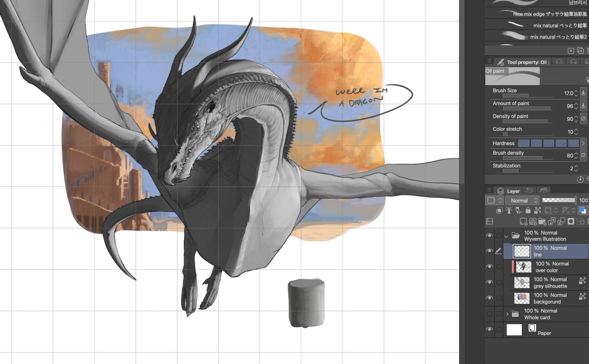The height and width of the screenshot is (364, 589).
Task: Adjust the layer opacity slider
Action: [x=559, y=200]
